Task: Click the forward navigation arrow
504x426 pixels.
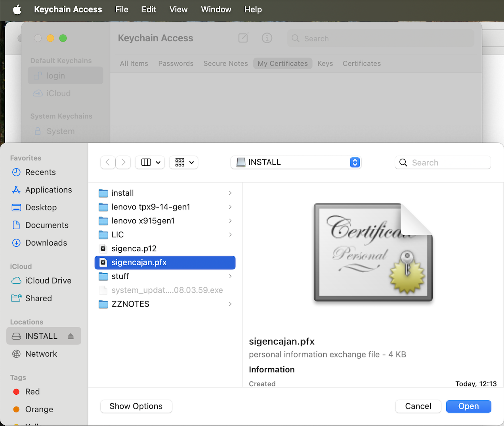Action: (123, 162)
